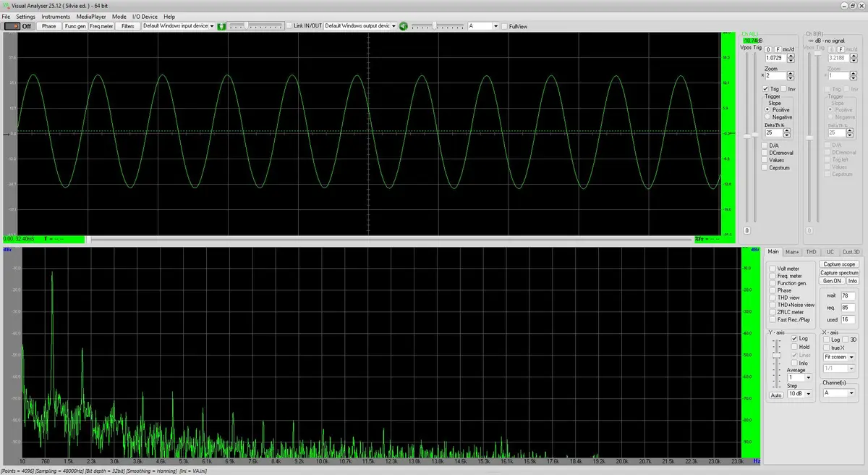Click the Y-axis Auto button
This screenshot has width=868, height=475.
776,395
